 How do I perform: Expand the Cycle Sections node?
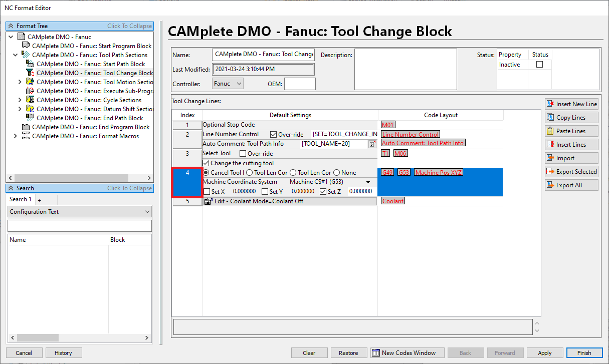[20, 100]
